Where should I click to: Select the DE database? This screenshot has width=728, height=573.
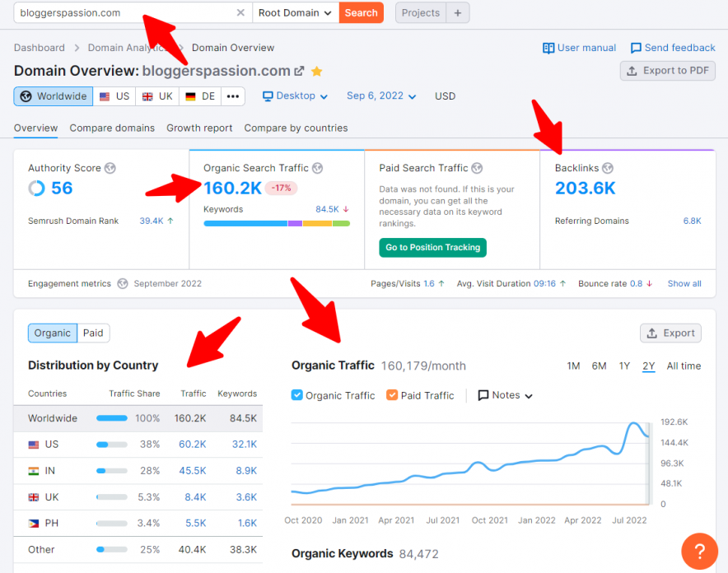click(x=200, y=96)
